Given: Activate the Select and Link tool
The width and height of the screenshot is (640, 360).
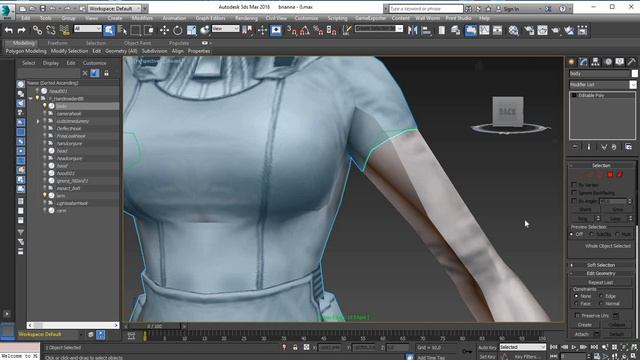Looking at the screenshot, I should click(37, 30).
